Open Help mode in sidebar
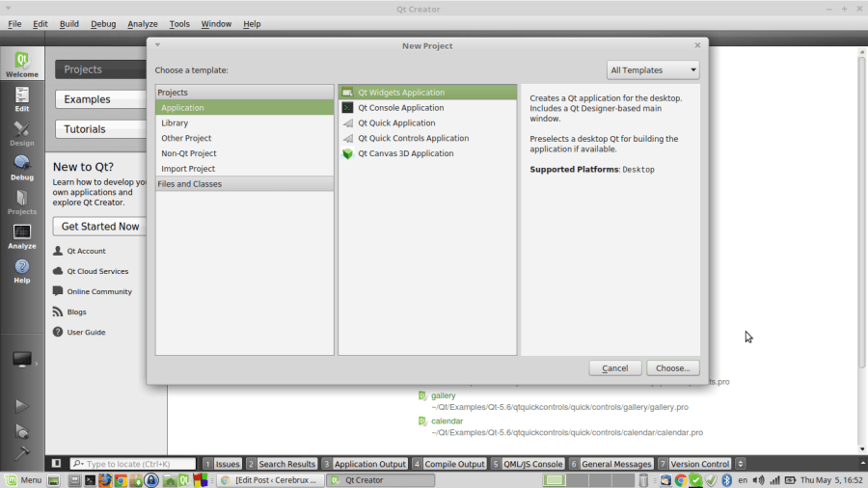The image size is (868, 488). click(22, 271)
